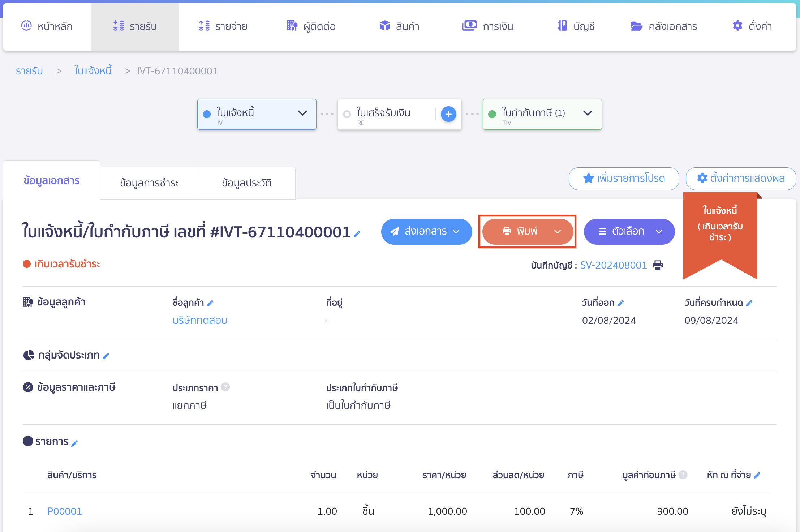Open the SV-202408001 journal link
This screenshot has width=800, height=532.
tap(613, 265)
